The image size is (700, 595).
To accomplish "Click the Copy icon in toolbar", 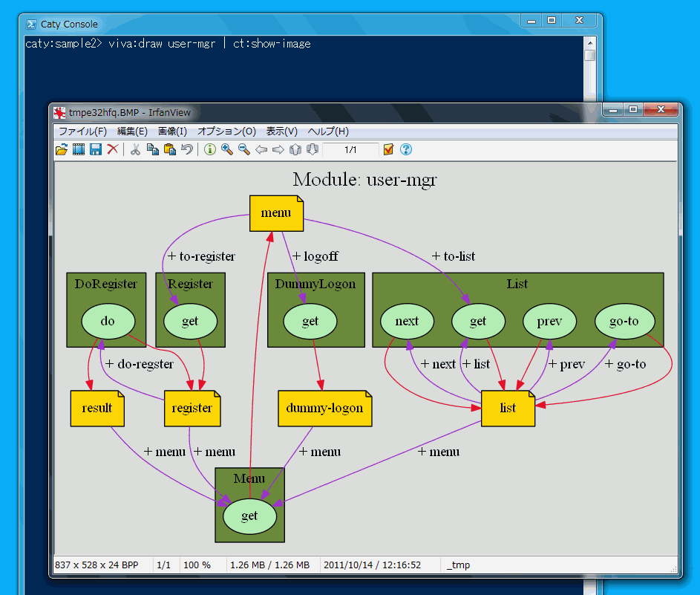I will pyautogui.click(x=152, y=150).
